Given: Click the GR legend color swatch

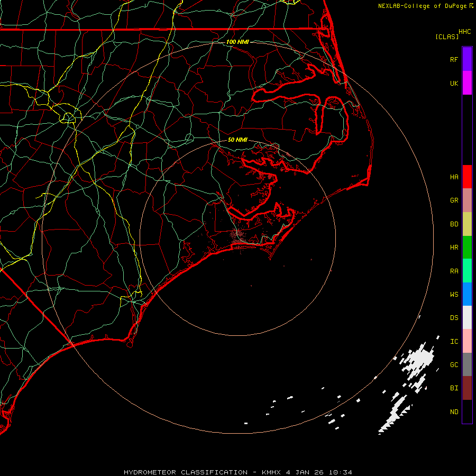Looking at the screenshot, I should tap(467, 200).
